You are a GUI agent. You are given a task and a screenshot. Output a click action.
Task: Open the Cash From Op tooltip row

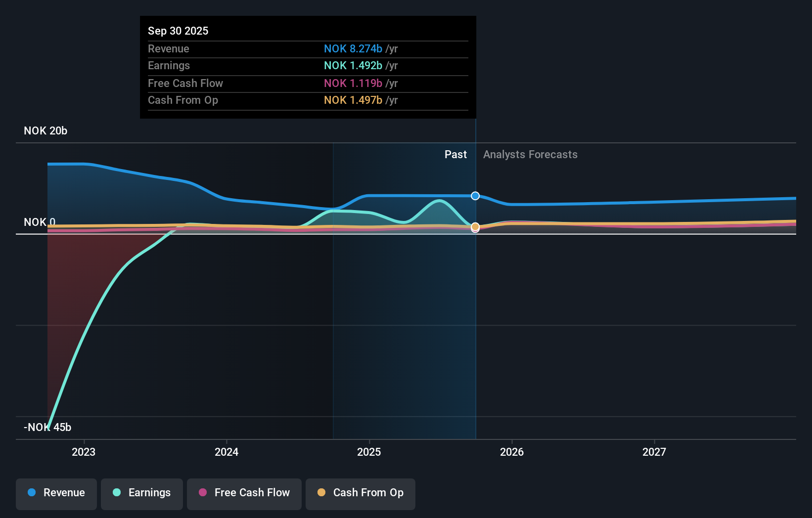308,100
